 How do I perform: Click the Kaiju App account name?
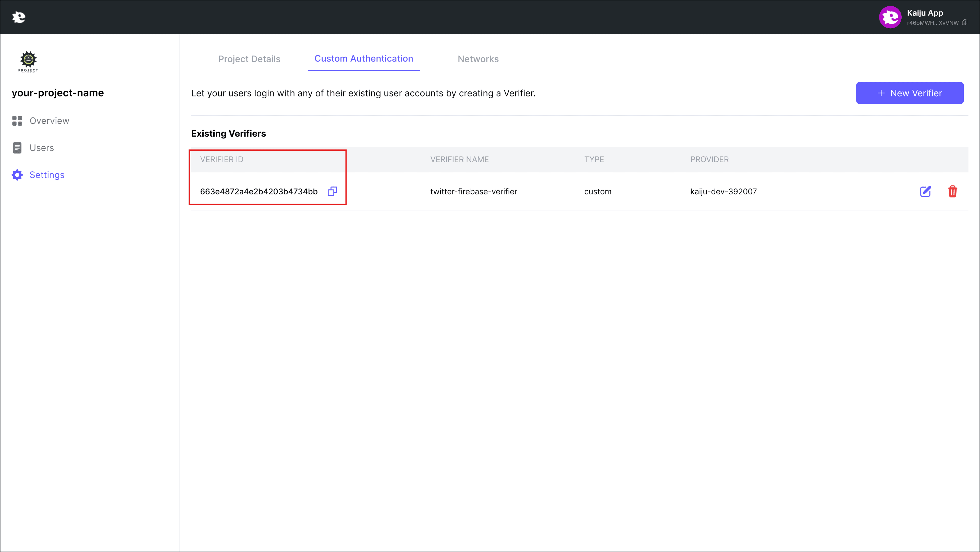925,13
